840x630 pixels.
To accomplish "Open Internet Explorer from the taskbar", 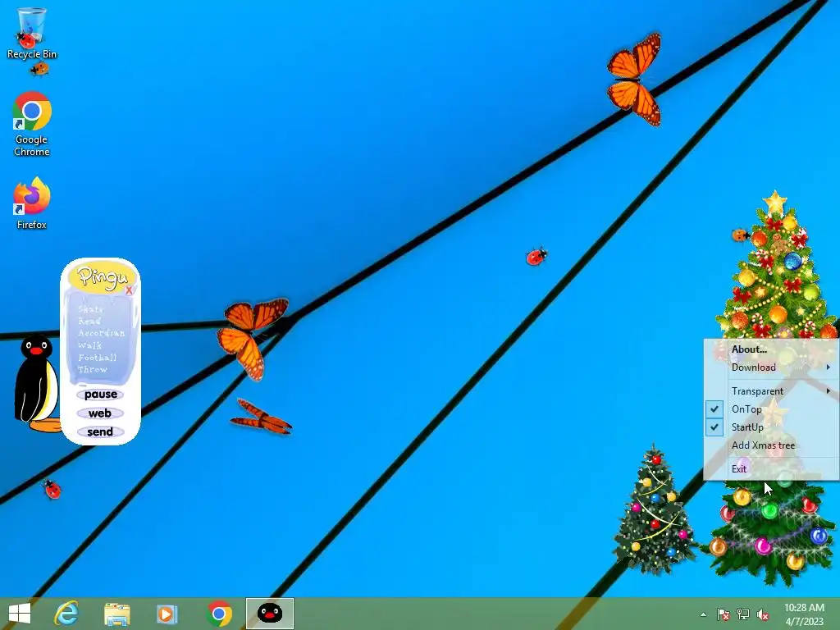I will (66, 614).
